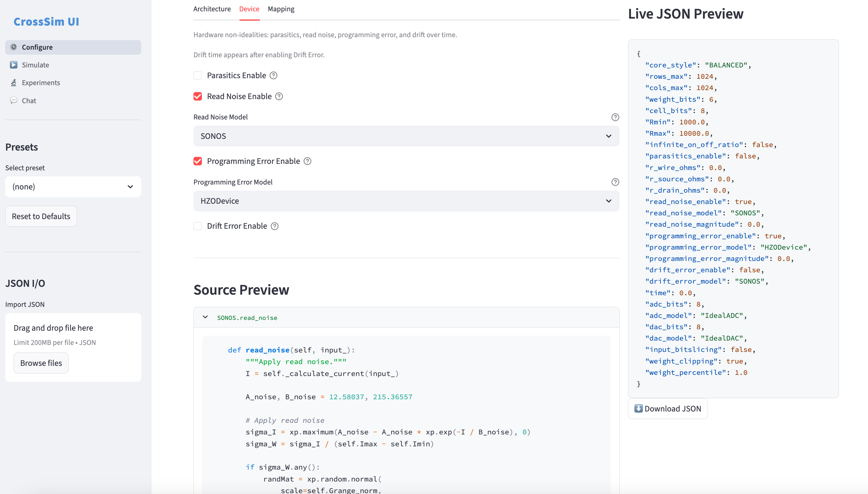Open the Select preset dropdown
The height and width of the screenshot is (494, 868).
(x=73, y=187)
